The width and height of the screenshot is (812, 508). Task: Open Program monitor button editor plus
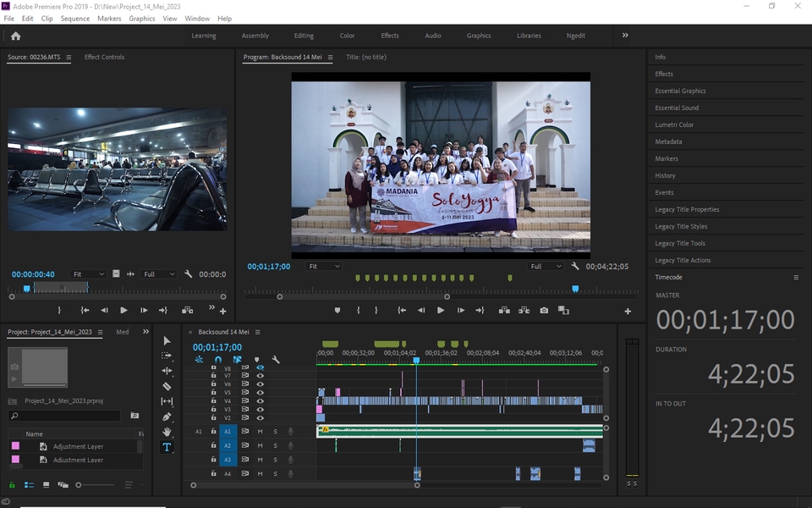[628, 311]
